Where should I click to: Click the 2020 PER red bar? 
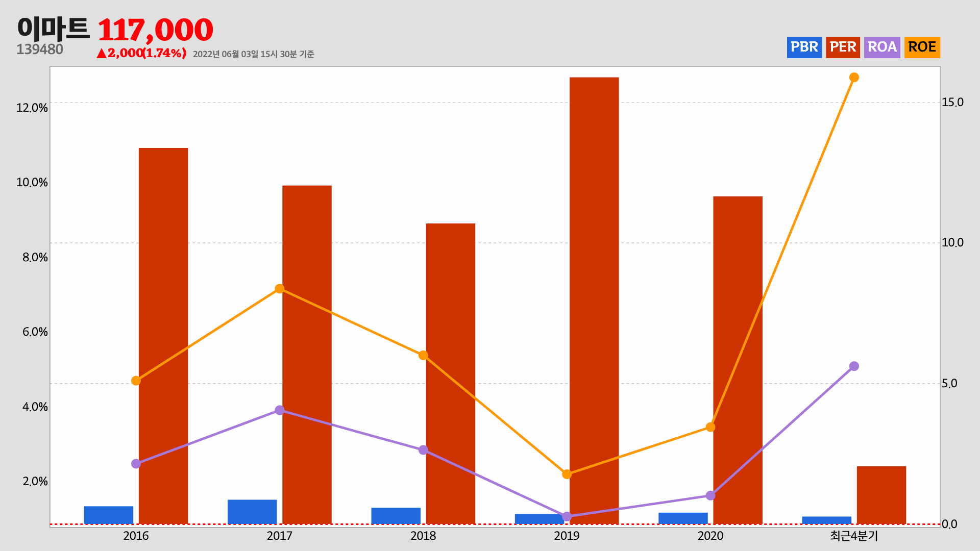coord(738,360)
